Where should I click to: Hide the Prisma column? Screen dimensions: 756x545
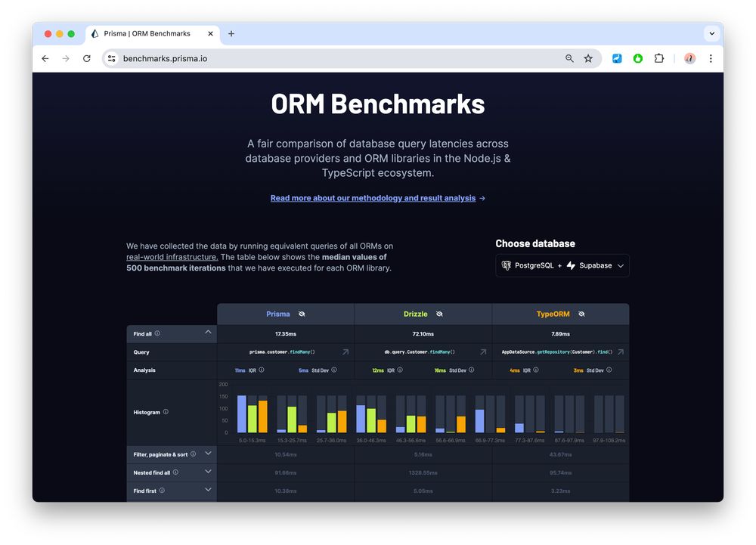(302, 314)
